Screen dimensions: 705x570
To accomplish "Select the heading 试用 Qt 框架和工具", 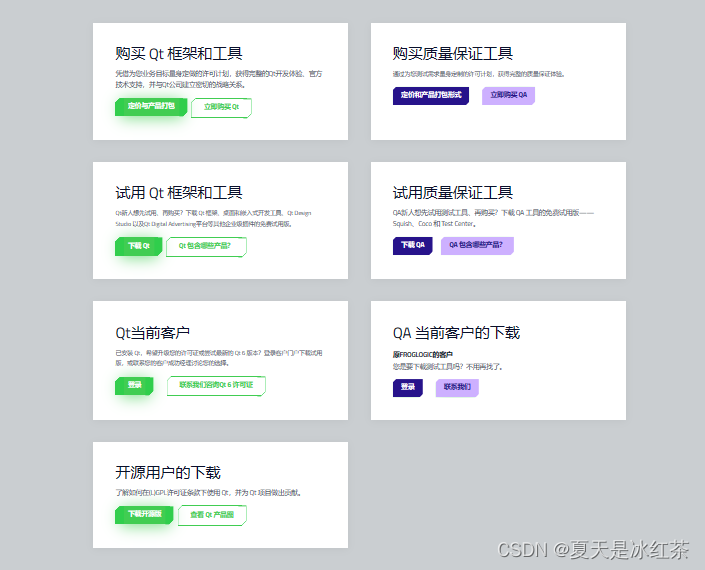I will tap(178, 193).
